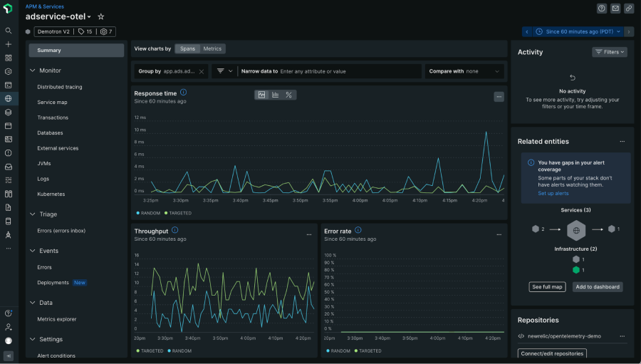Open Service map
The width and height of the screenshot is (641, 364).
tap(52, 103)
